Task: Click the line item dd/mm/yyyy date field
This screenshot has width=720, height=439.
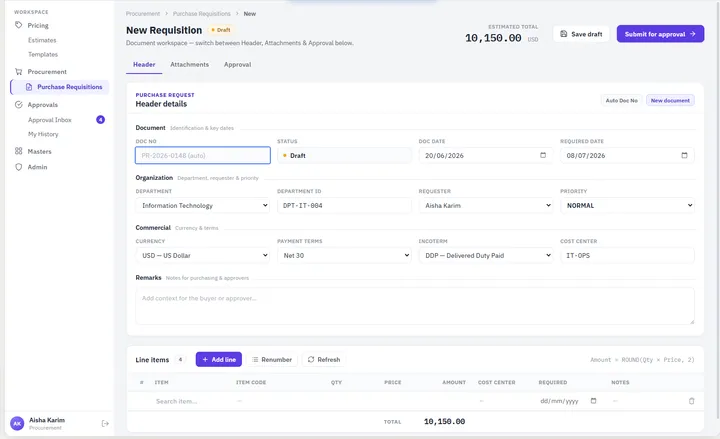Action: (x=568, y=401)
